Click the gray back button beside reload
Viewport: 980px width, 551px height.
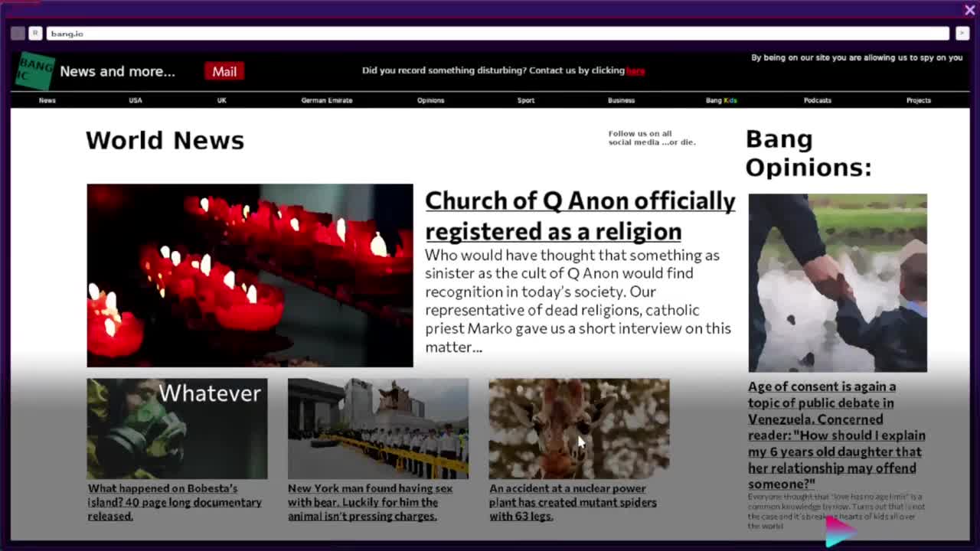pyautogui.click(x=18, y=33)
